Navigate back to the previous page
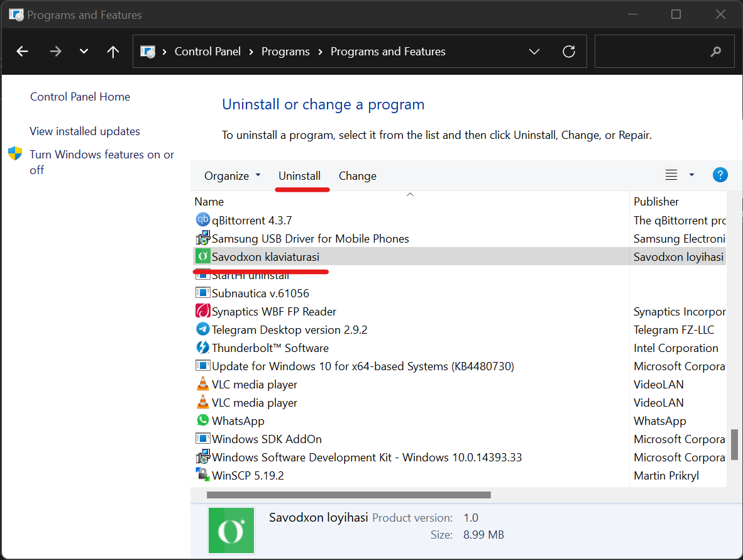This screenshot has width=743, height=560. click(23, 52)
